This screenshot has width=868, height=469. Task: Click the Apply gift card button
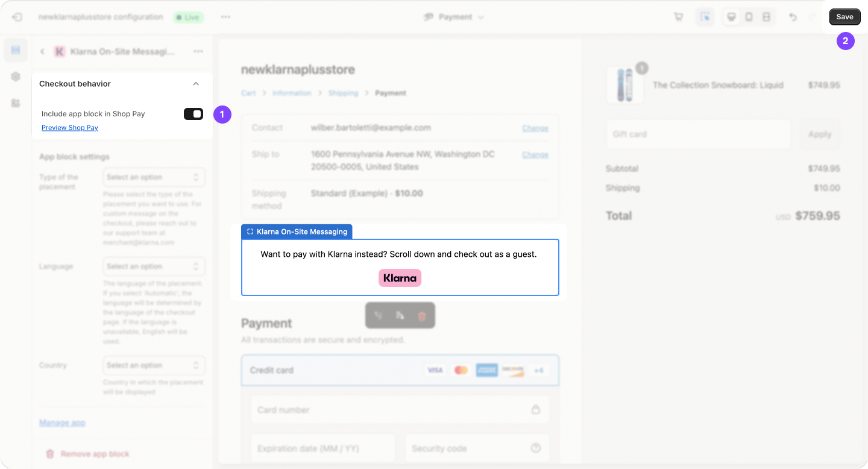pos(820,134)
